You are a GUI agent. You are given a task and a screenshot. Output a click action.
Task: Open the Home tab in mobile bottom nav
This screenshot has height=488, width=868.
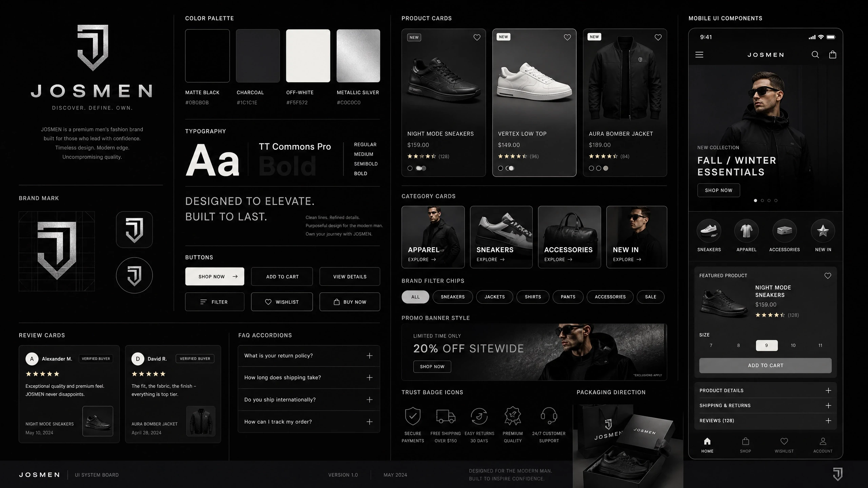[707, 445]
